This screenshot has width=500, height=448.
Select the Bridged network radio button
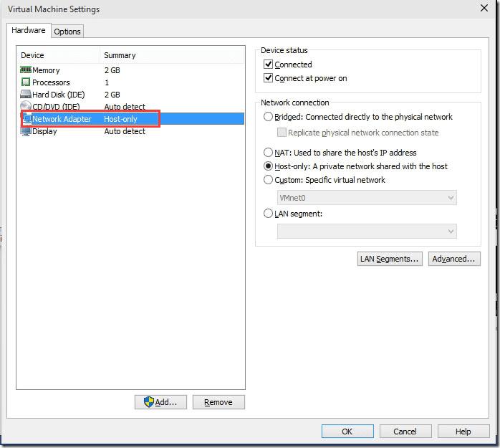click(268, 117)
